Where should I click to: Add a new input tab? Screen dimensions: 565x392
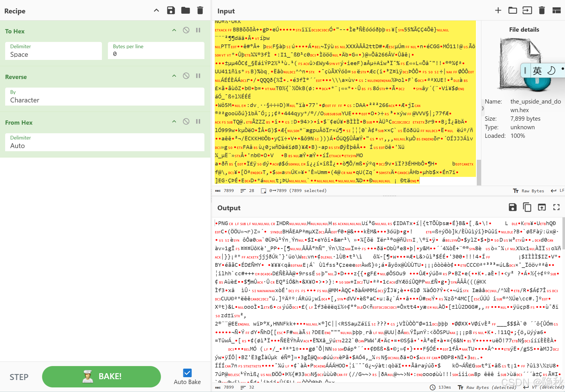coord(498,10)
